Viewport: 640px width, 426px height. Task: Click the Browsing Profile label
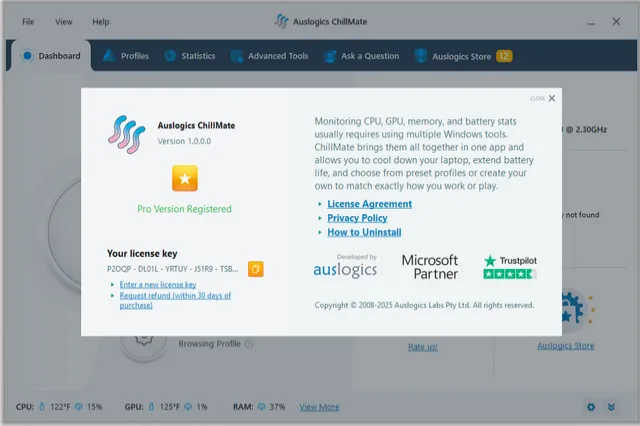209,344
